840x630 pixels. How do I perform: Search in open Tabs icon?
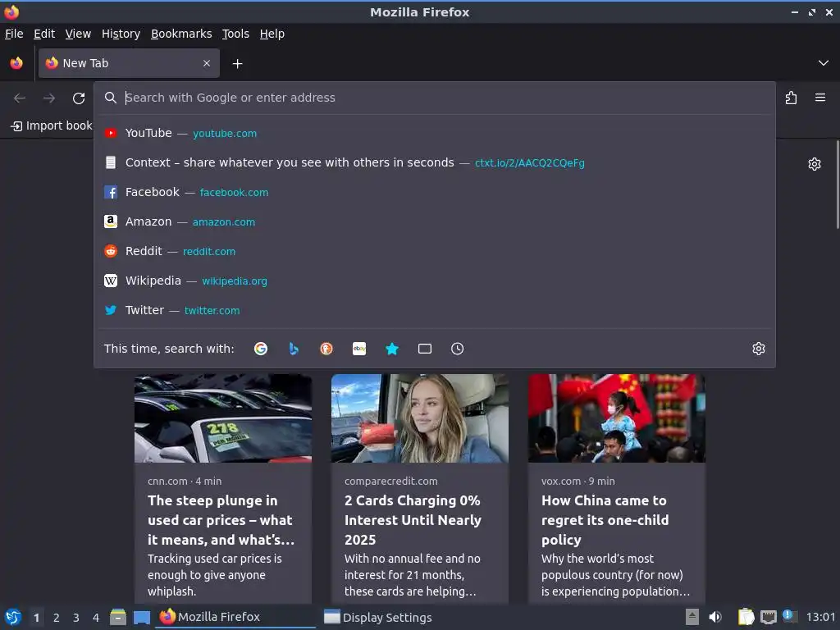(x=425, y=349)
